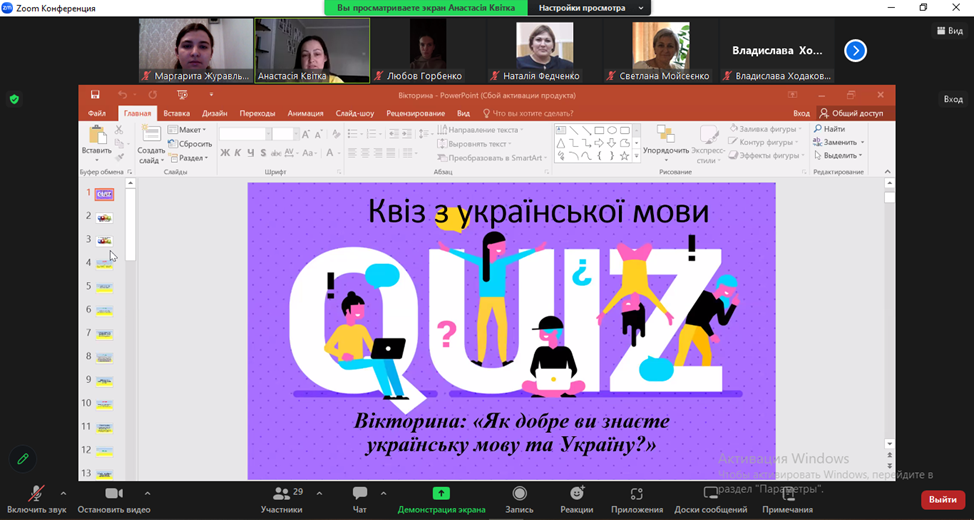Switch to the Анимация tab
Viewport: 974px width, 520px height.
point(306,114)
